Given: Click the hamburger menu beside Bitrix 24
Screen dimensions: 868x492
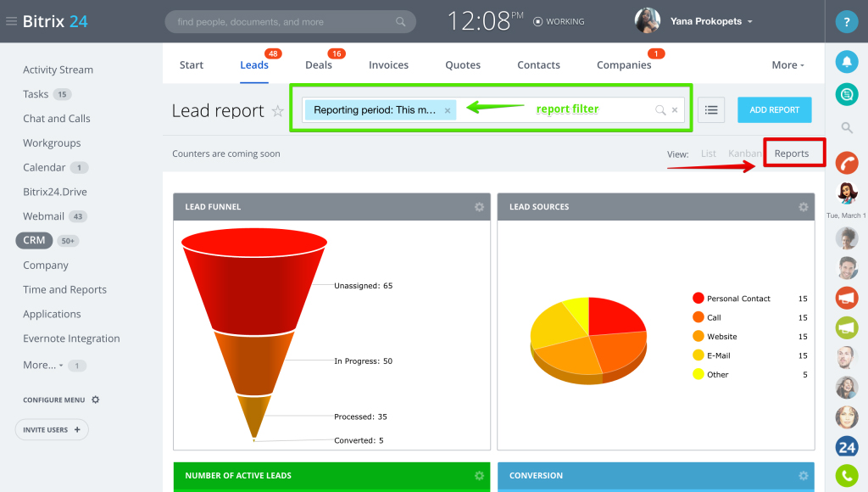Looking at the screenshot, I should [x=11, y=21].
